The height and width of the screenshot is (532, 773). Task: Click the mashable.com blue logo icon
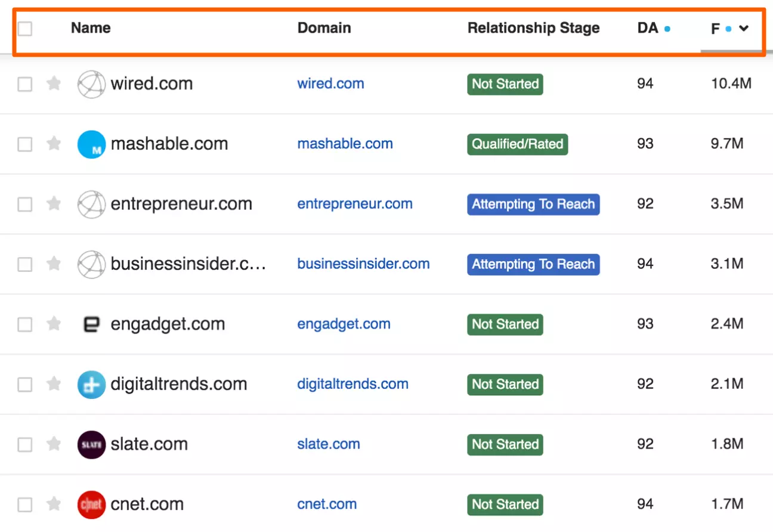pyautogui.click(x=91, y=144)
